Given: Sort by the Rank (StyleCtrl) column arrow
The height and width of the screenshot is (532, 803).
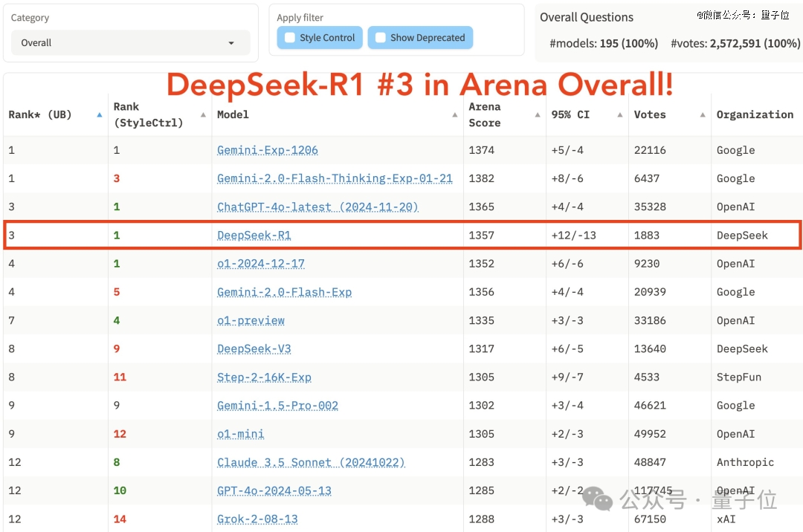Looking at the screenshot, I should click(x=203, y=114).
